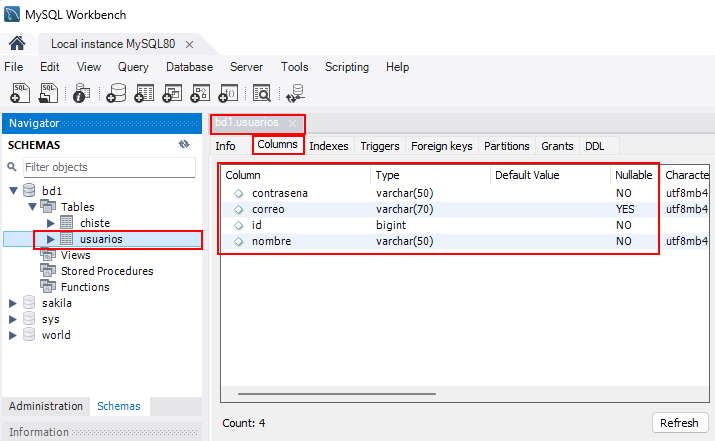Open the Server menu

[246, 67]
